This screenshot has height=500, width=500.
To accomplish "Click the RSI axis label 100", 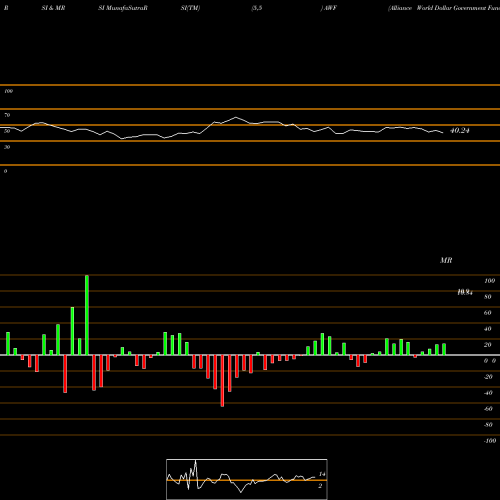I will point(8,91).
